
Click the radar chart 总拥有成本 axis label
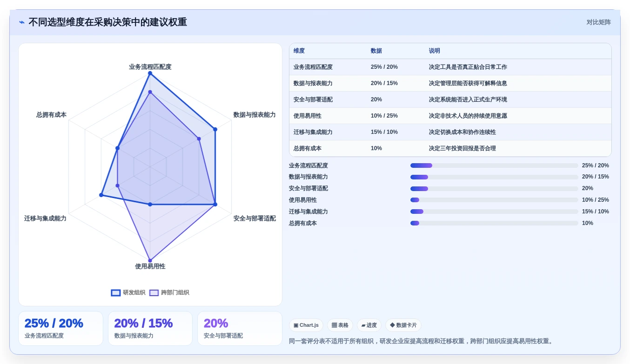52,115
